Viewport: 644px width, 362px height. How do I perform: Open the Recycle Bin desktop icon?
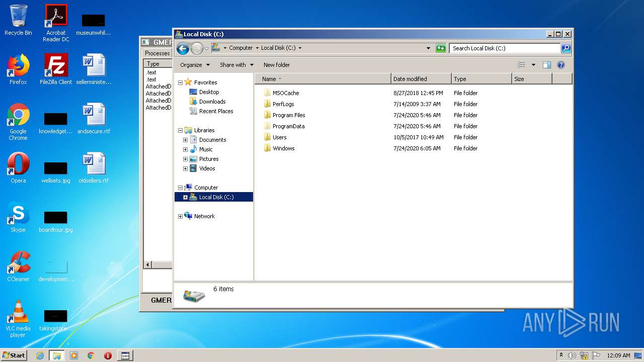click(18, 21)
